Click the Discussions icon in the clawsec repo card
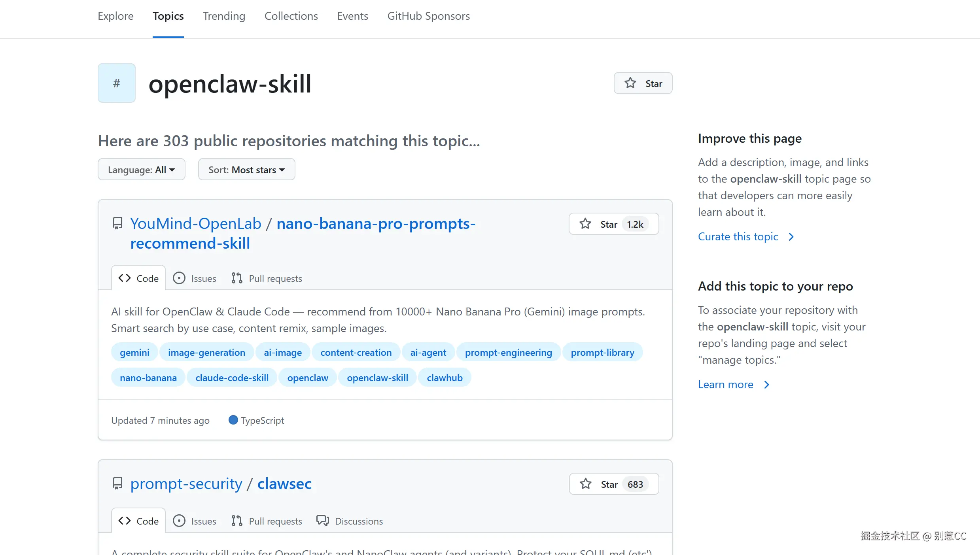 coord(322,521)
